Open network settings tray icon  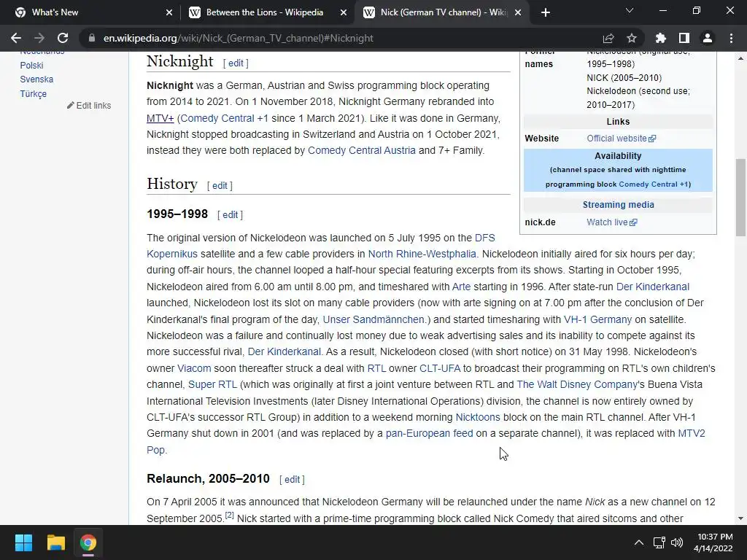pyautogui.click(x=659, y=542)
